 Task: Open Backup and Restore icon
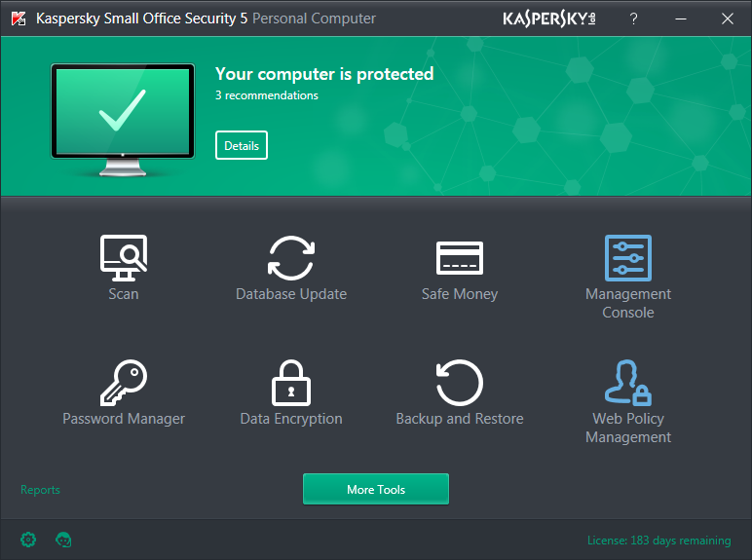click(460, 383)
